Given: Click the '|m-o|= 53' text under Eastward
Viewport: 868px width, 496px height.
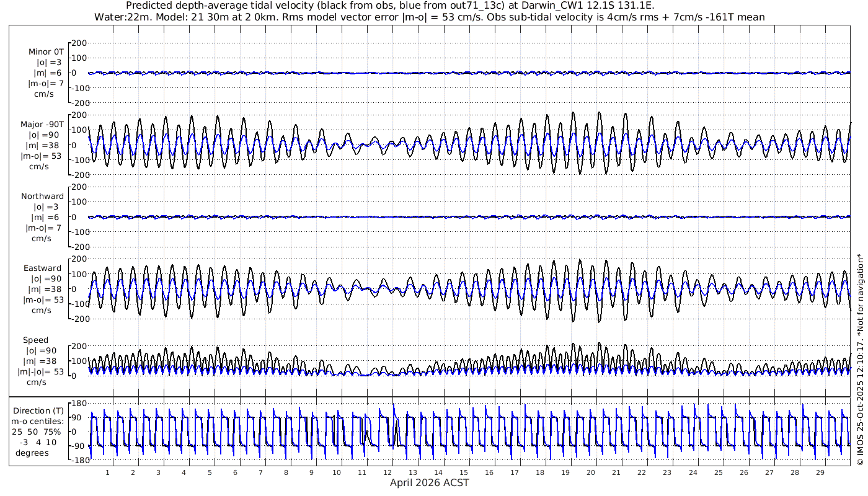Looking at the screenshot, I should [43, 300].
